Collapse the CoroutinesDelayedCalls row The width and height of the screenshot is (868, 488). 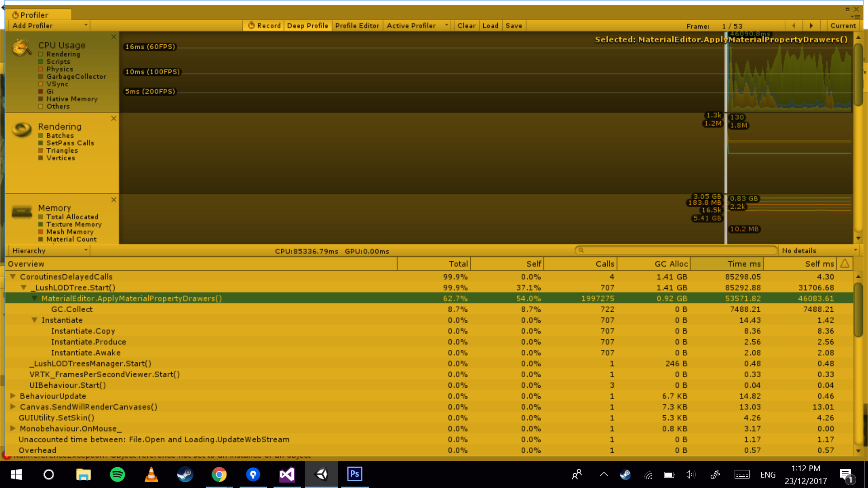click(x=13, y=277)
